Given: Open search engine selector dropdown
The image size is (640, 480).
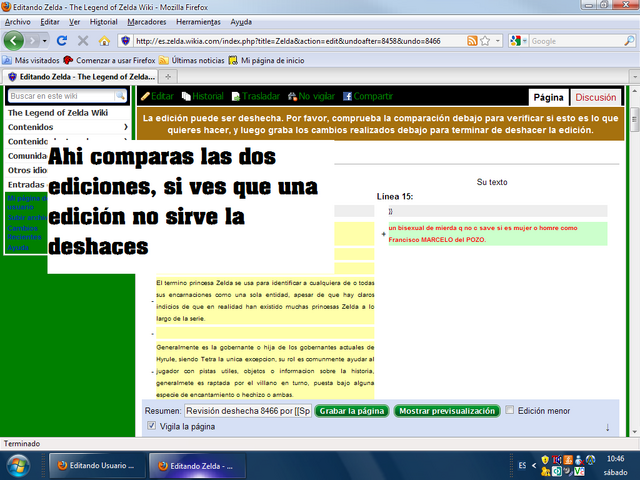Looking at the screenshot, I should tap(525, 41).
